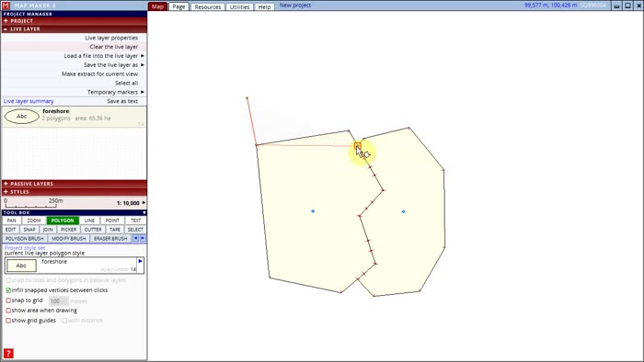Click the foreshore Abc style swatch in summary

pyautogui.click(x=22, y=117)
